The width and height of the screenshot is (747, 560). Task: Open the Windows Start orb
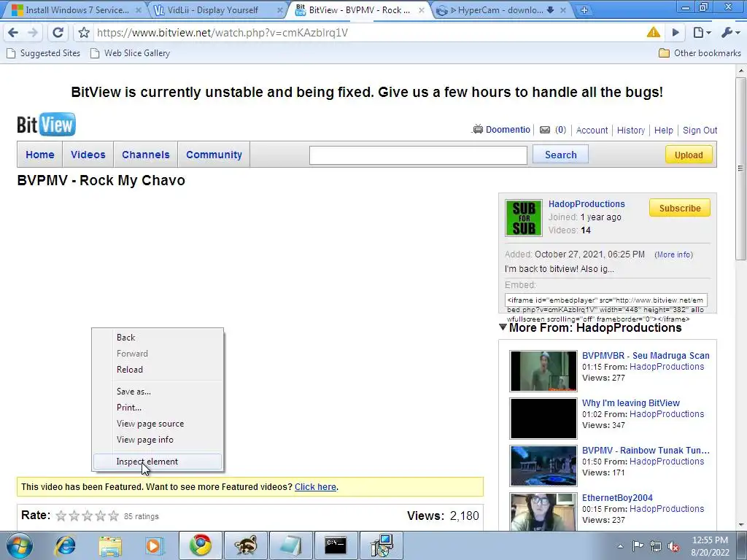(20, 545)
